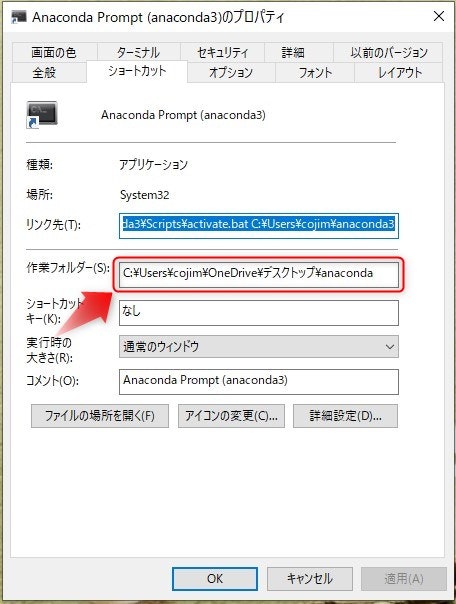Click the title bar console icon
The image size is (456, 604).
[19, 17]
